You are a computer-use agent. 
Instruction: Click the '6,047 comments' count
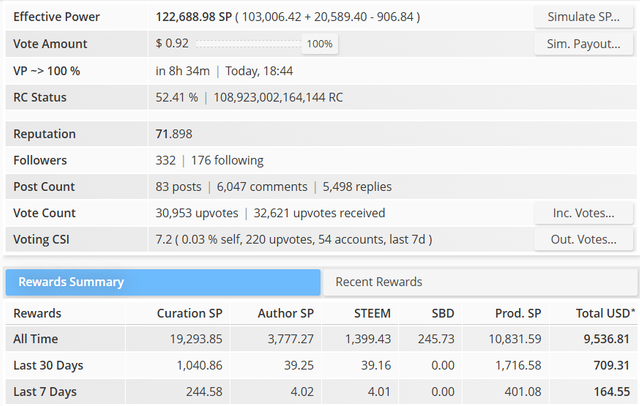tap(262, 187)
